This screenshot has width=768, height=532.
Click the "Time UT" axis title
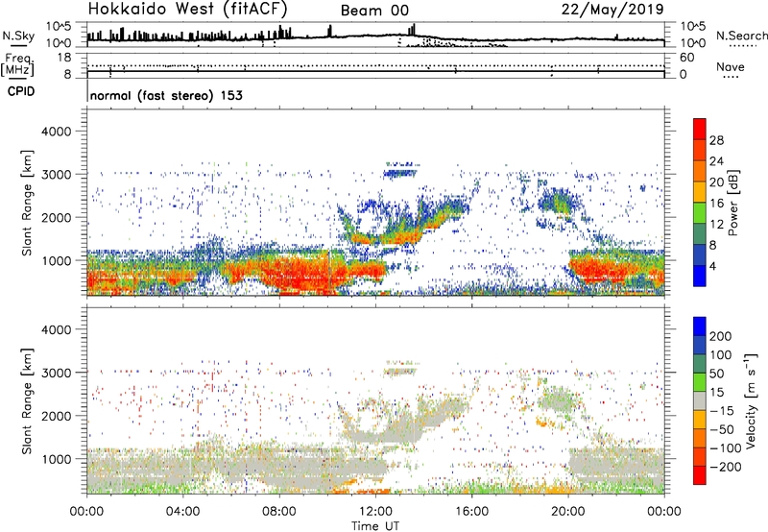click(x=375, y=526)
